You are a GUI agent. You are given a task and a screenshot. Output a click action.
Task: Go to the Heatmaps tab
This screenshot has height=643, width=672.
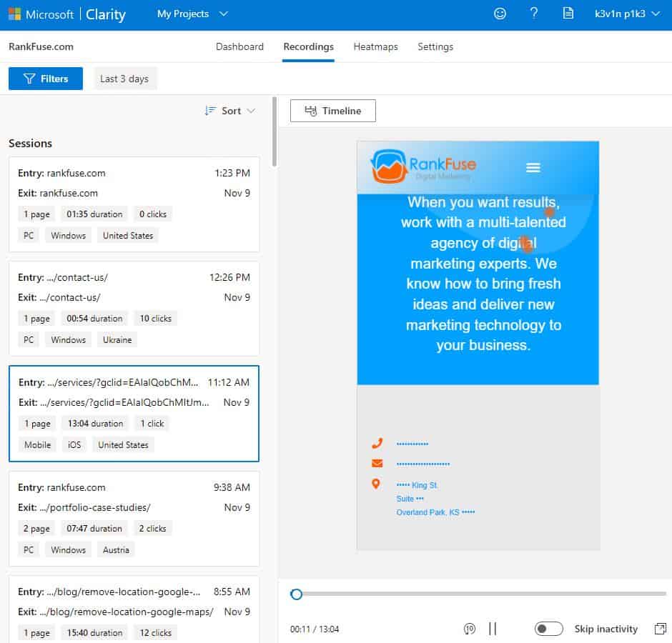click(376, 46)
